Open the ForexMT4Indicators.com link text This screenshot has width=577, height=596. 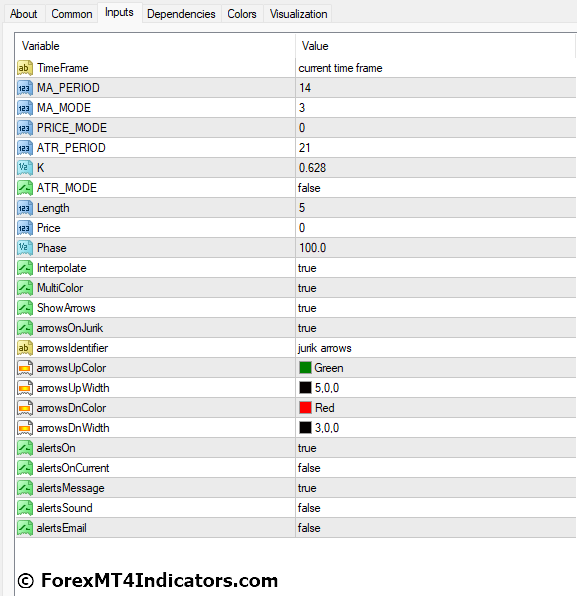coord(159,581)
